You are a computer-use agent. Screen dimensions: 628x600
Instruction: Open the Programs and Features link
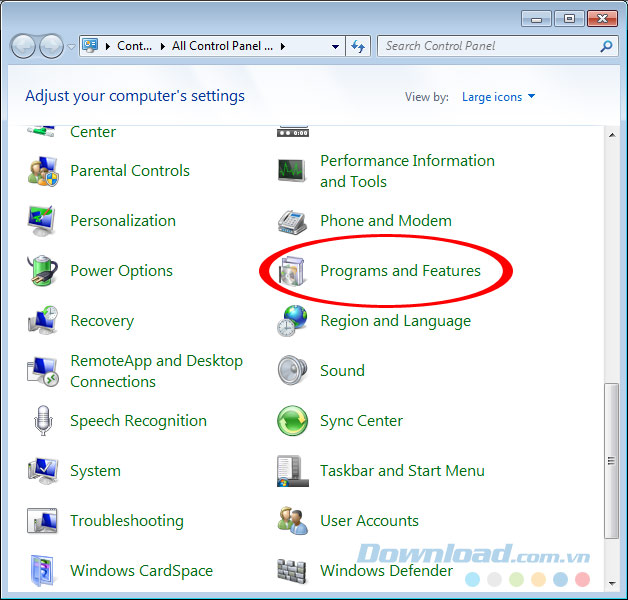click(400, 271)
